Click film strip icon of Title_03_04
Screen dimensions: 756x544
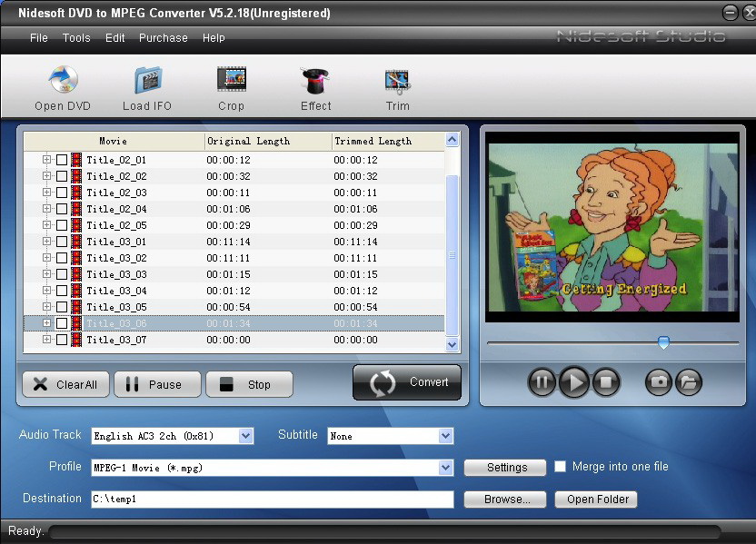(x=76, y=291)
